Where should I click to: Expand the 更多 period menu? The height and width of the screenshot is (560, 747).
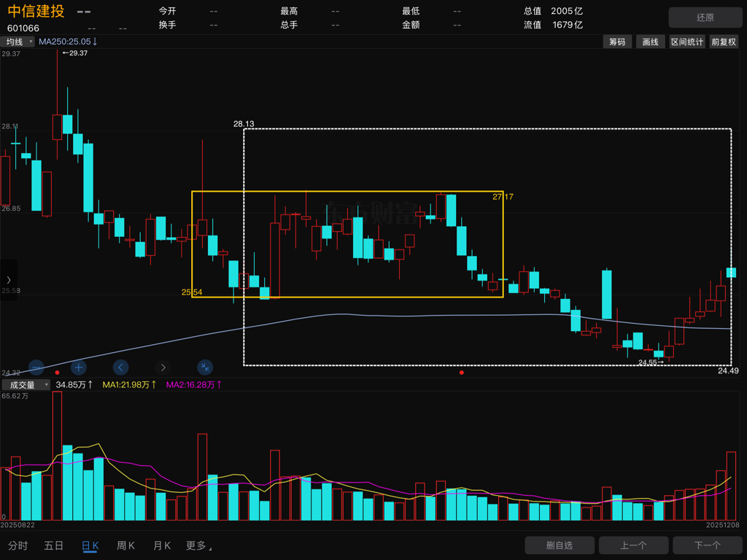tap(198, 545)
